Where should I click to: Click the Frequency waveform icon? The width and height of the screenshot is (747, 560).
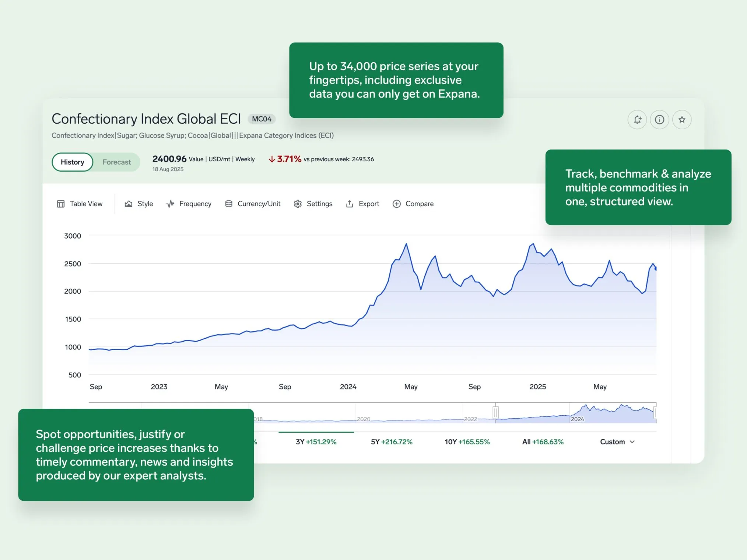pos(170,204)
